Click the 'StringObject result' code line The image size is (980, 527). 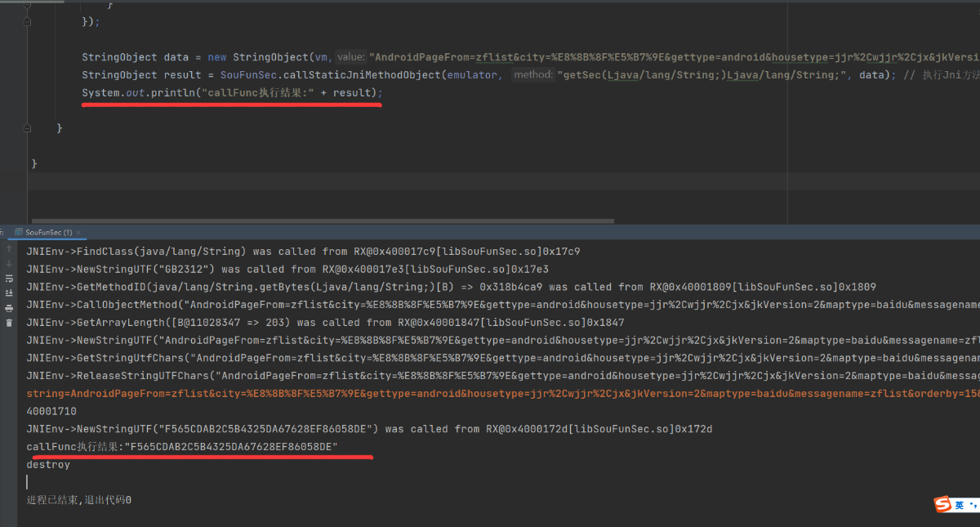point(531,75)
